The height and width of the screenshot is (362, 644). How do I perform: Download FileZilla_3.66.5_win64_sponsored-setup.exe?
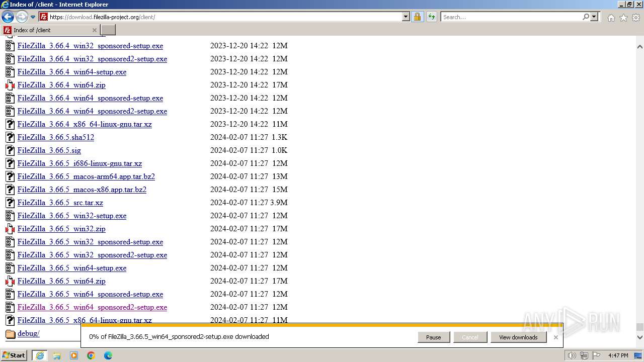coord(90,294)
